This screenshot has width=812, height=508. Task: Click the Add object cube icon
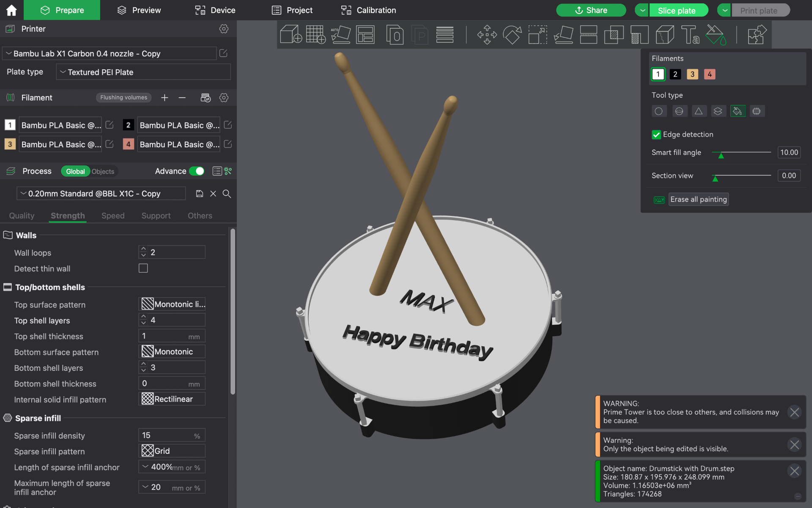tap(291, 34)
